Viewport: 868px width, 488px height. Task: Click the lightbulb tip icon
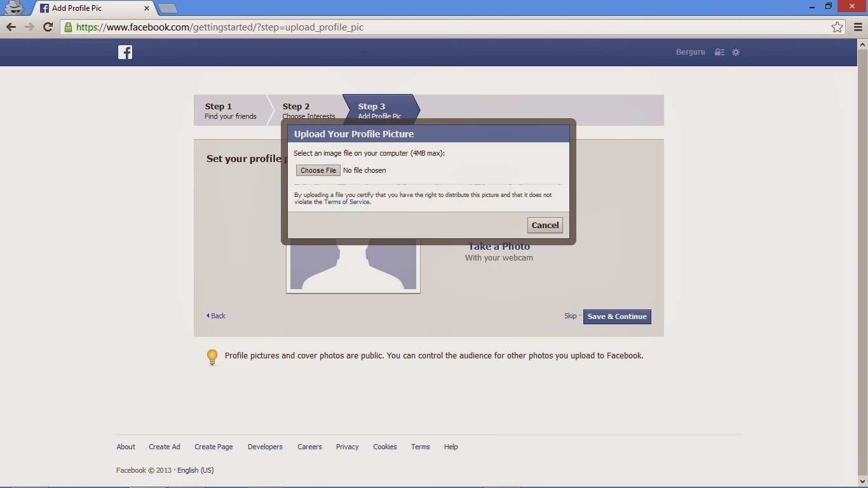[x=212, y=357]
